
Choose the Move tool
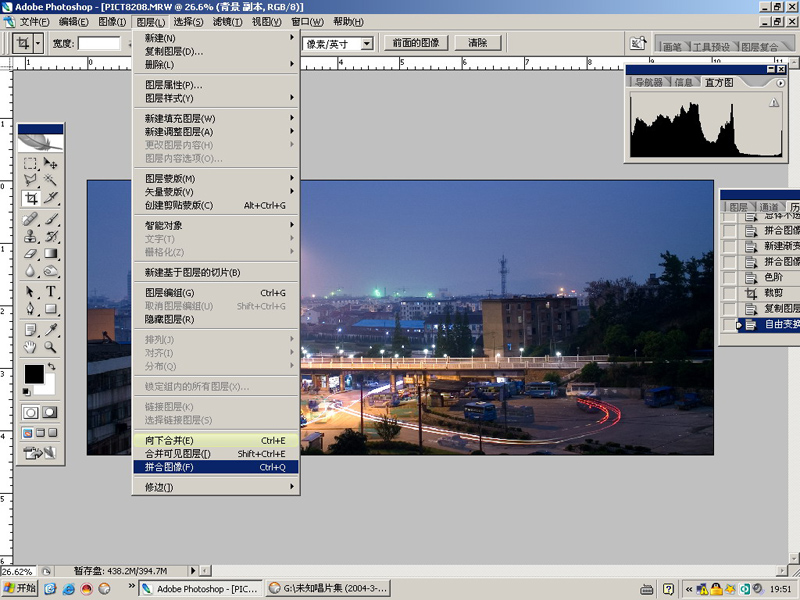[x=50, y=163]
